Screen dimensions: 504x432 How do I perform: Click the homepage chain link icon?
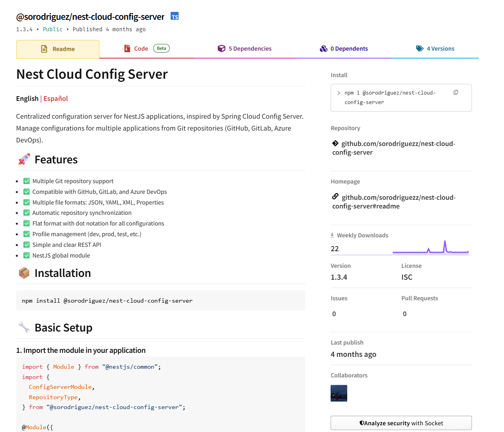[335, 196]
